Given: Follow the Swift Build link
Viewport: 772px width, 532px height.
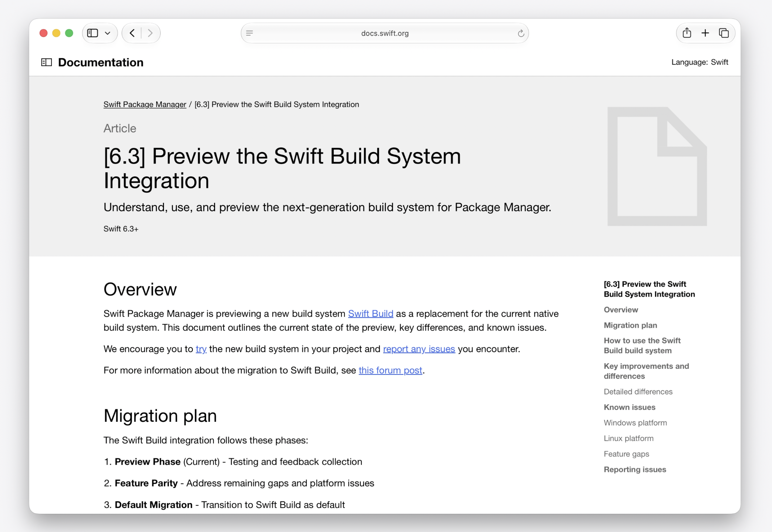Looking at the screenshot, I should point(370,313).
